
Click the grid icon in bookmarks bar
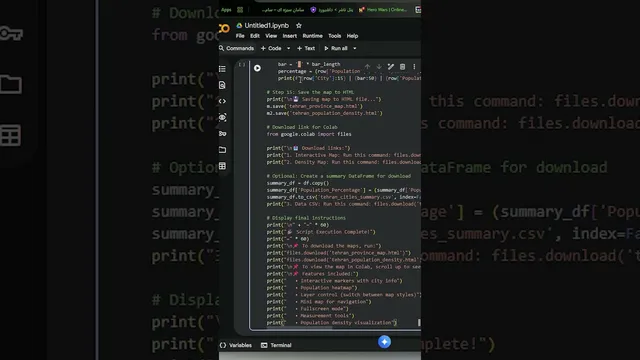pos(240,10)
